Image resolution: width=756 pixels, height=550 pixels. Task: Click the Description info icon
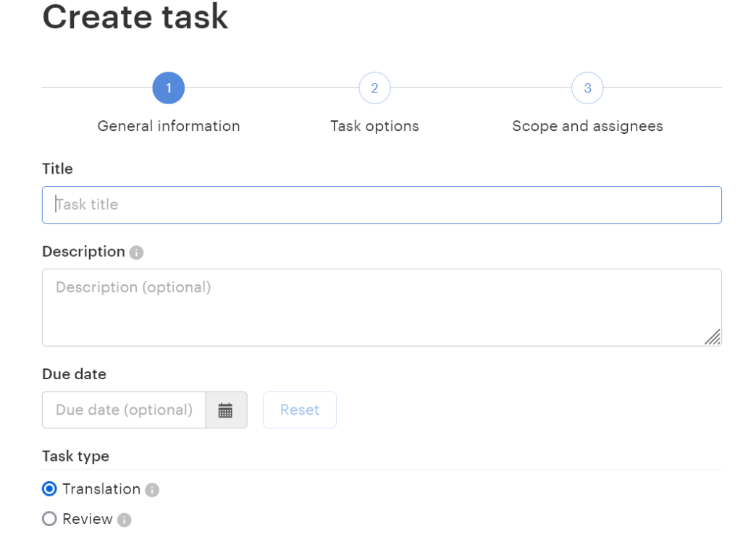pyautogui.click(x=136, y=253)
